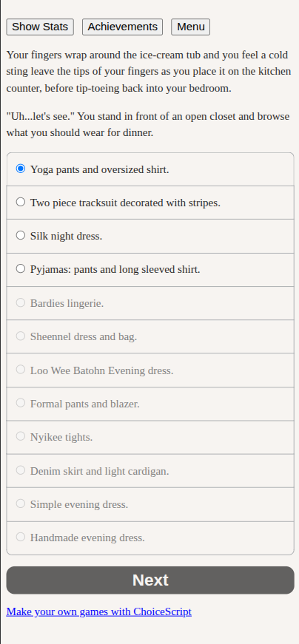The width and height of the screenshot is (299, 644).
Task: Click the Show Stats button
Action: tap(40, 27)
